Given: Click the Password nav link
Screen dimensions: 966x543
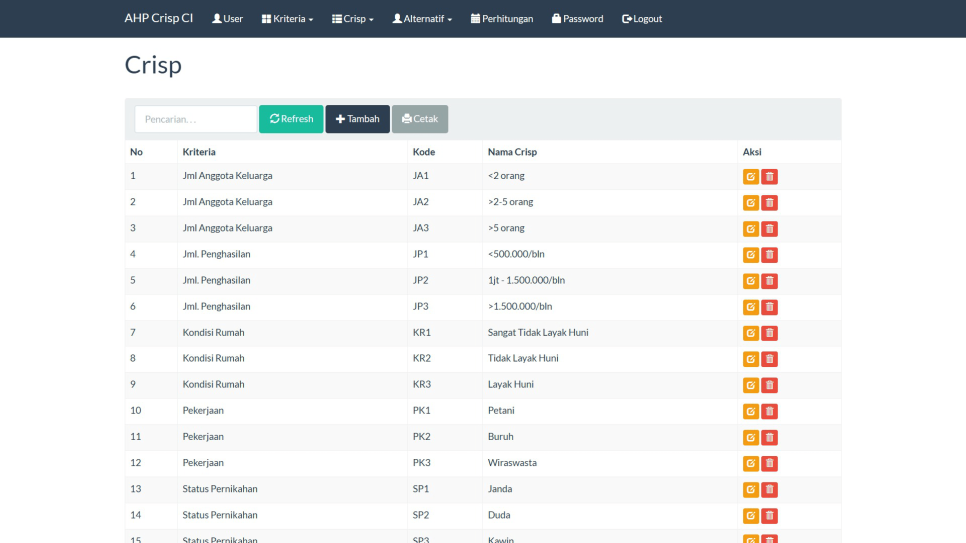Looking at the screenshot, I should pyautogui.click(x=577, y=19).
